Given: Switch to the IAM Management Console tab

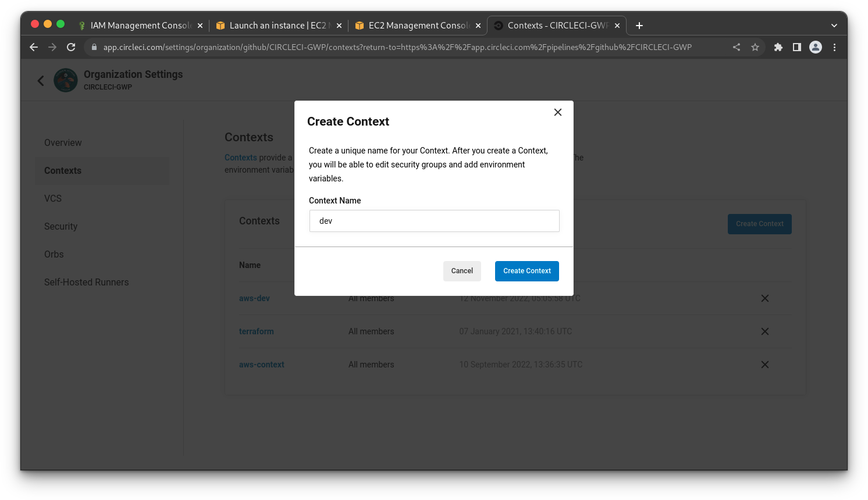Looking at the screenshot, I should [140, 25].
